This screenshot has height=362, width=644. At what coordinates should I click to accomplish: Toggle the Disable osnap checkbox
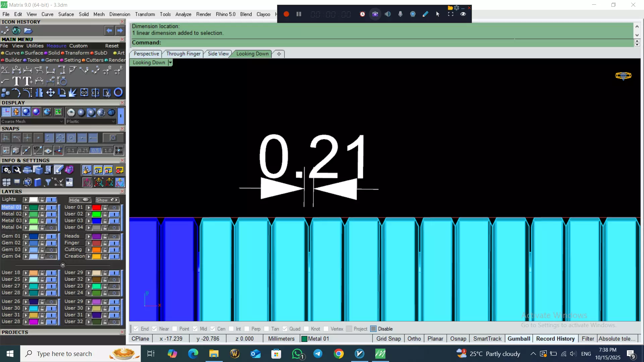point(373,329)
